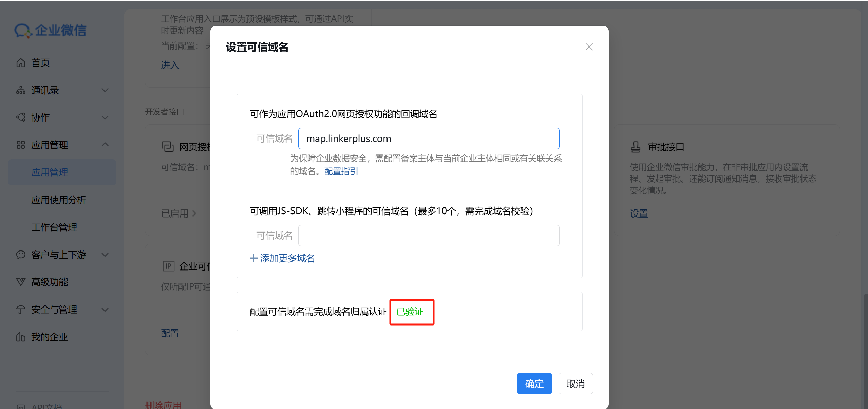Click the 应用管理 grid icon
The height and width of the screenshot is (409, 868).
pos(21,145)
